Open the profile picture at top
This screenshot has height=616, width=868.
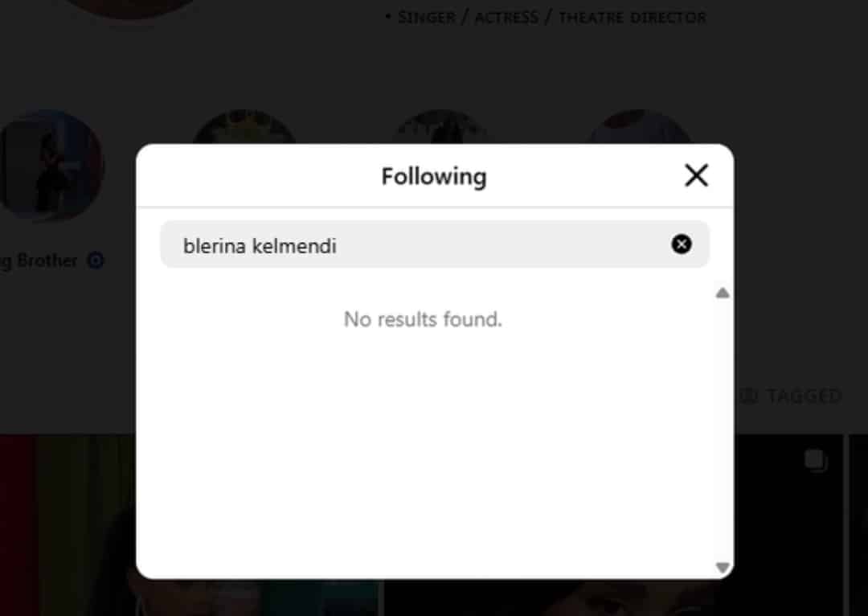(129, 8)
